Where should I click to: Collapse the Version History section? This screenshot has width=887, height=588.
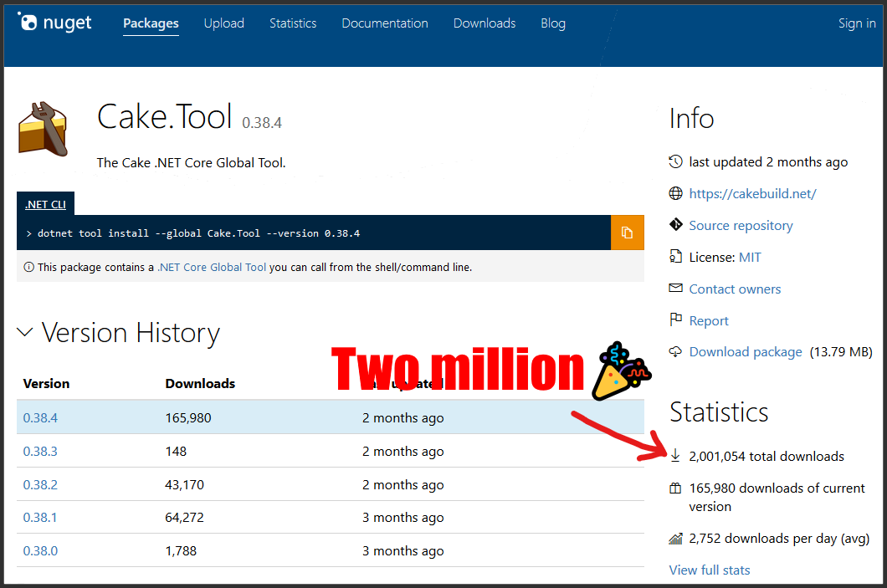25,332
